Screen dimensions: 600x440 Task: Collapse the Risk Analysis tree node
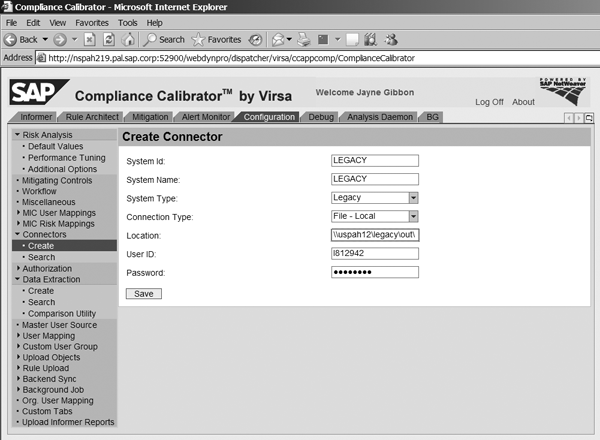[17, 135]
